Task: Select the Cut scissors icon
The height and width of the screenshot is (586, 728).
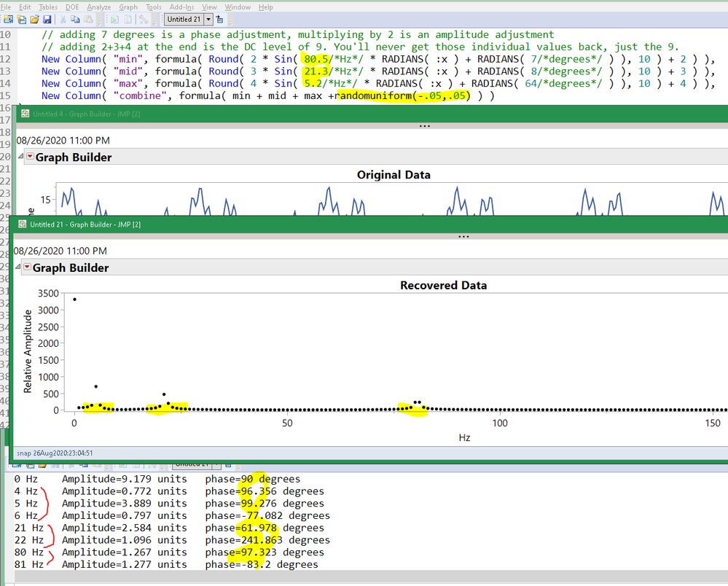Action: coord(63,19)
